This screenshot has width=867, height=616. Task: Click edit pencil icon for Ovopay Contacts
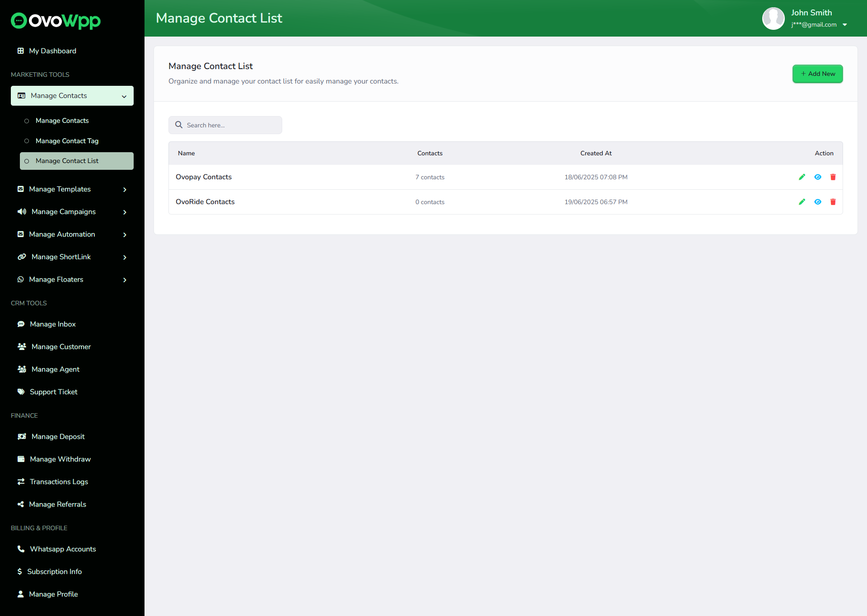[802, 177]
